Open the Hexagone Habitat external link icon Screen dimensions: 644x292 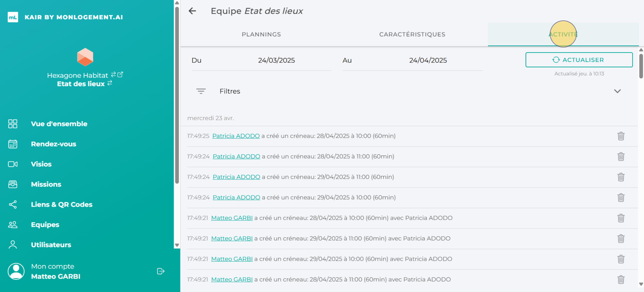coord(120,75)
